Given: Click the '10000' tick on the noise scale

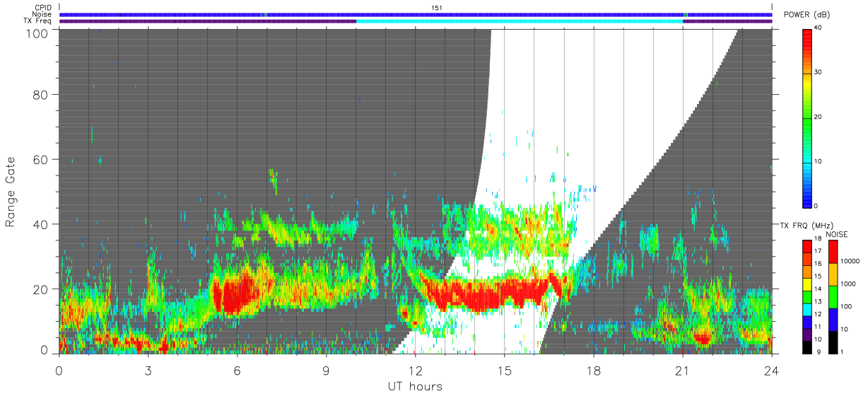Looking at the screenshot, I should [x=850, y=262].
